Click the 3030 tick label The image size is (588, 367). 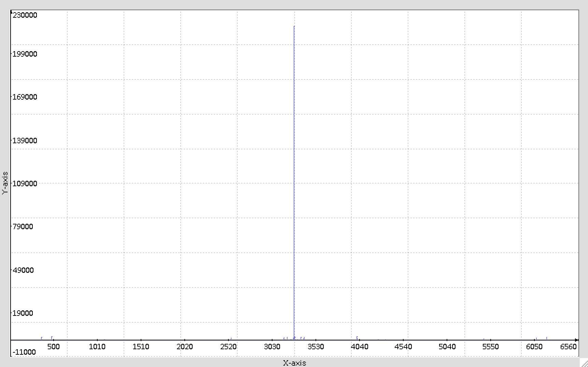click(x=272, y=347)
